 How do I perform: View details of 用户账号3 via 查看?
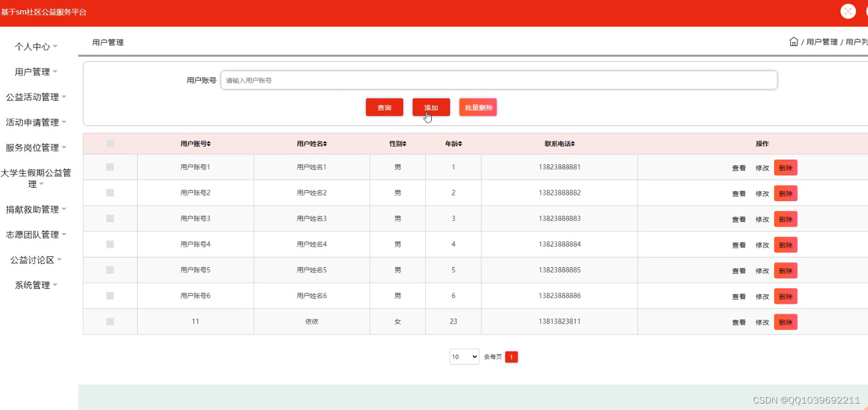pyautogui.click(x=739, y=220)
